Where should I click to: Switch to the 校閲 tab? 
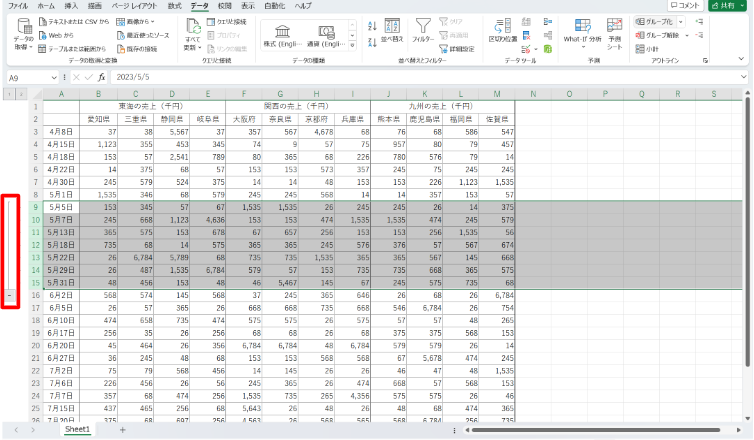click(225, 6)
